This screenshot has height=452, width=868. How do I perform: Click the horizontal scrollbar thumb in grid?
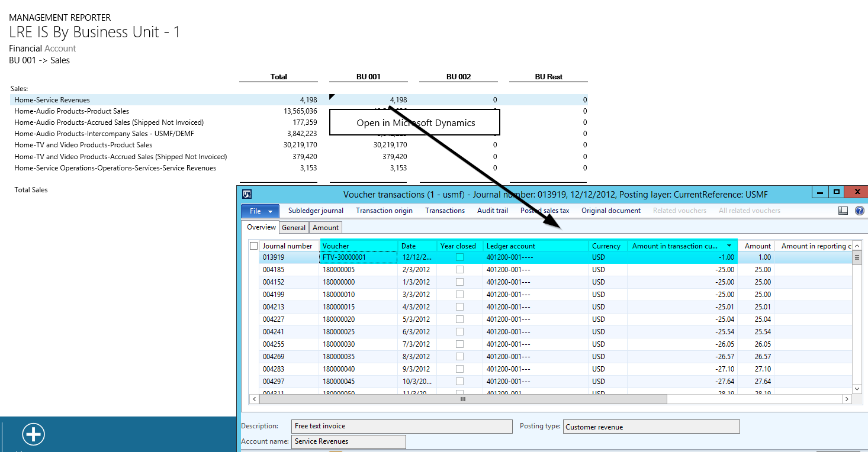462,399
